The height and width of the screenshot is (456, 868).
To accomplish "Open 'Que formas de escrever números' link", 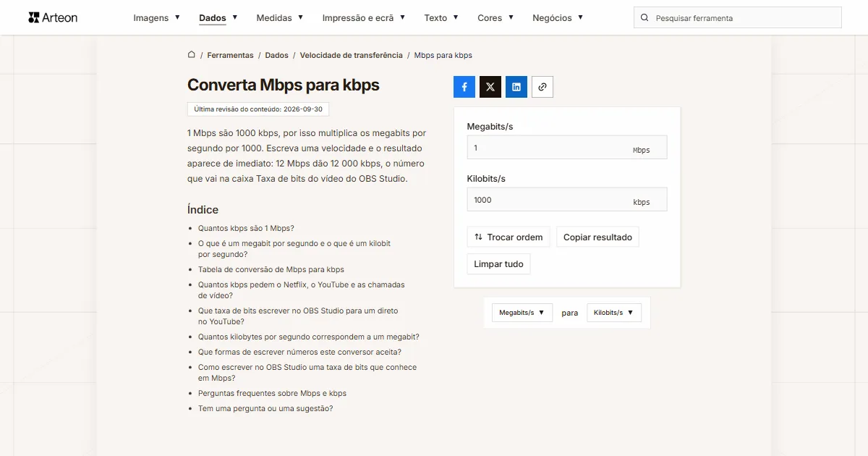I will (x=299, y=352).
